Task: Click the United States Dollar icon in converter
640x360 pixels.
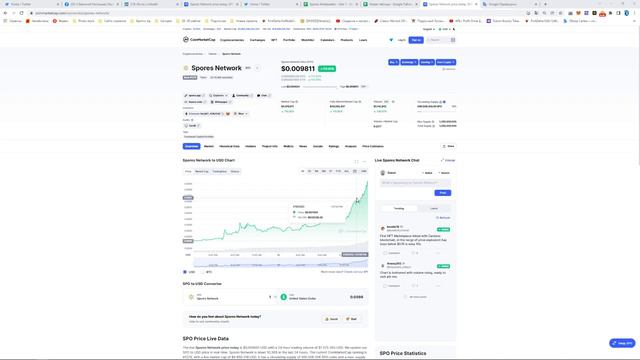Action: [284, 297]
